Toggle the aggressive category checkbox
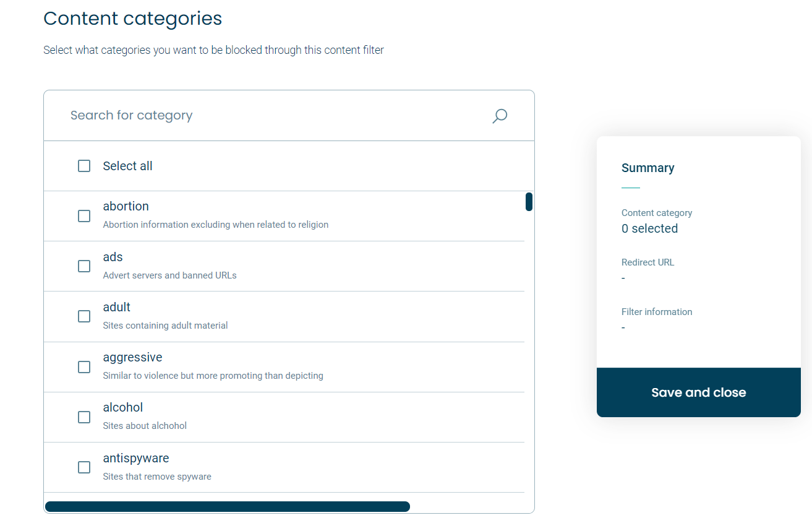The image size is (812, 523). click(84, 367)
